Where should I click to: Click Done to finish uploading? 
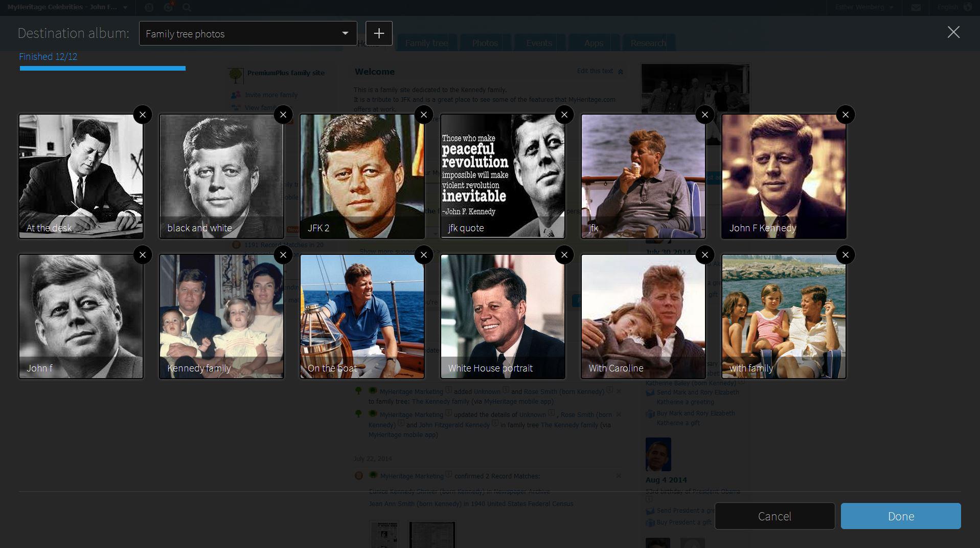pyautogui.click(x=901, y=516)
